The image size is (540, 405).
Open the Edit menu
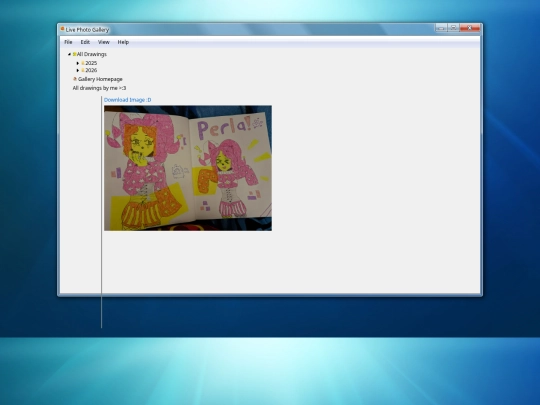pos(85,42)
